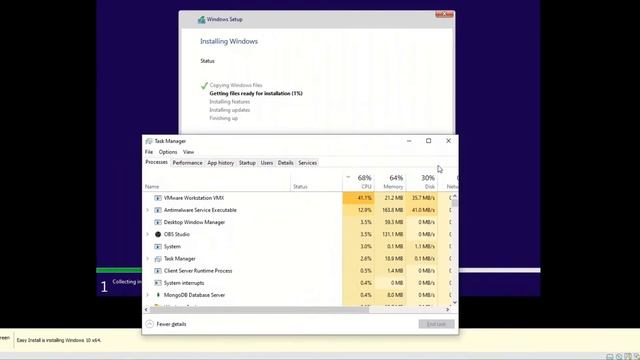Select the System interrupts row text

(x=184, y=283)
